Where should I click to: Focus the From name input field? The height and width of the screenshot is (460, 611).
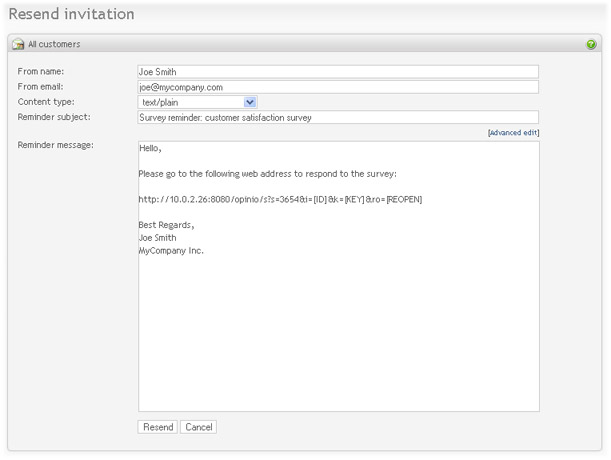tap(338, 72)
